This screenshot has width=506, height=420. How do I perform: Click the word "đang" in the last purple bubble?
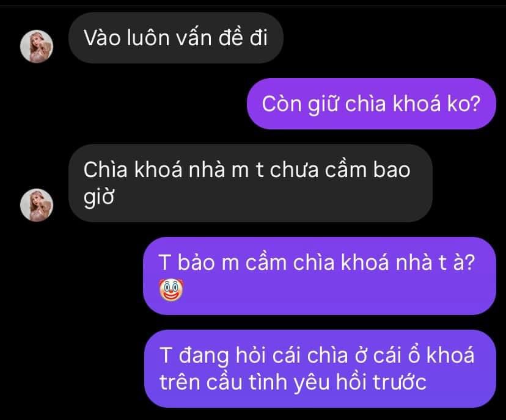[x=203, y=356]
